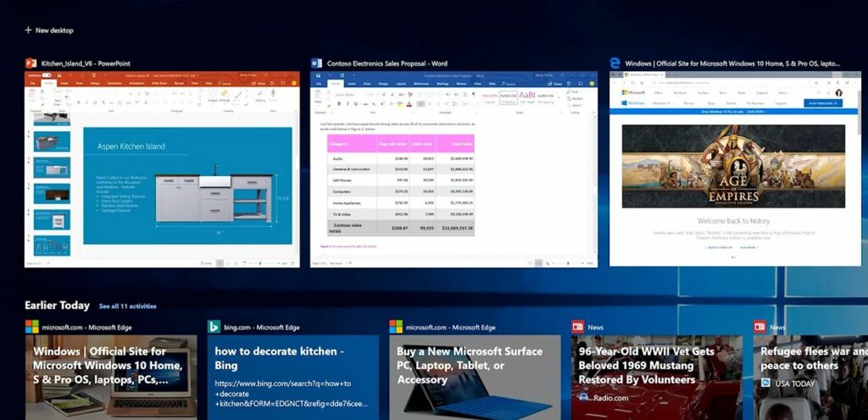868x420 pixels.
Task: Open the Insert tab in the Word window
Action: point(352,84)
